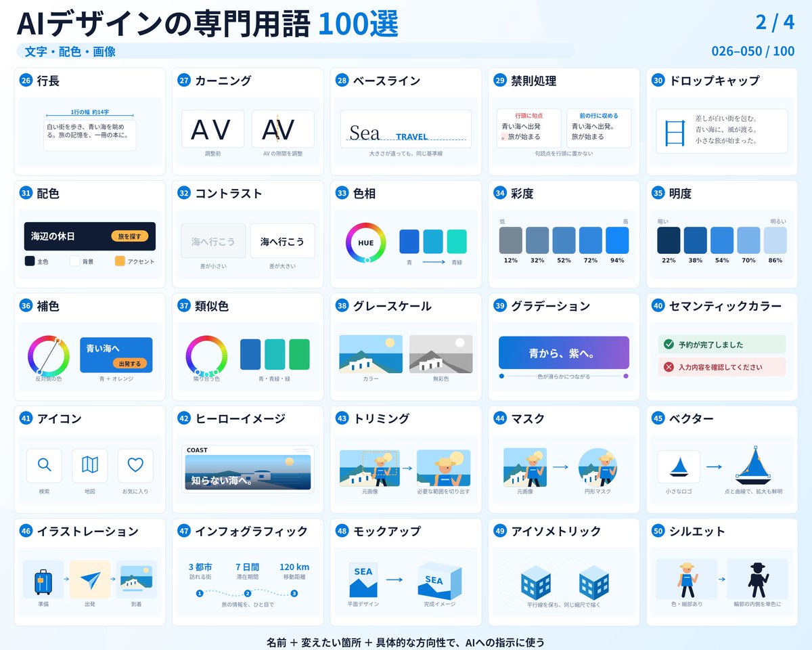Viewport: 812px width, 650px height.
Task: Click the セマンティックカラー card title
Action: (x=725, y=306)
